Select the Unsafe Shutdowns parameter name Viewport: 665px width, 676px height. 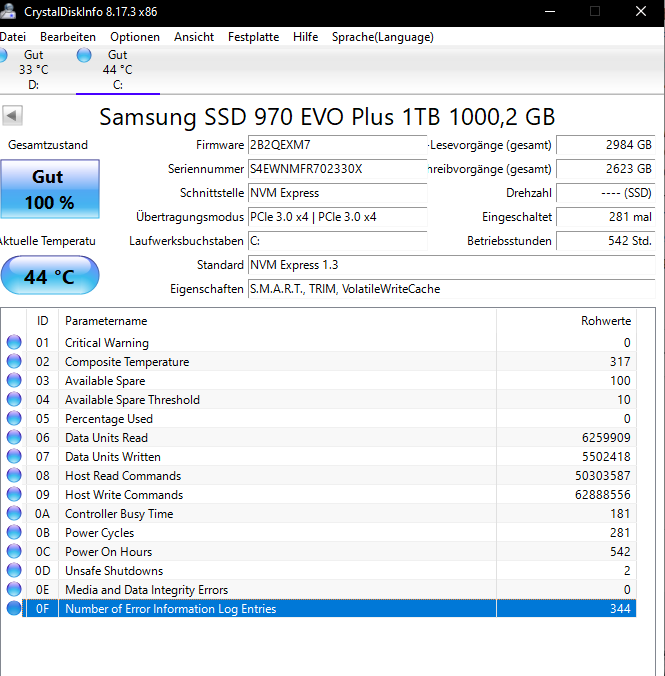click(114, 570)
